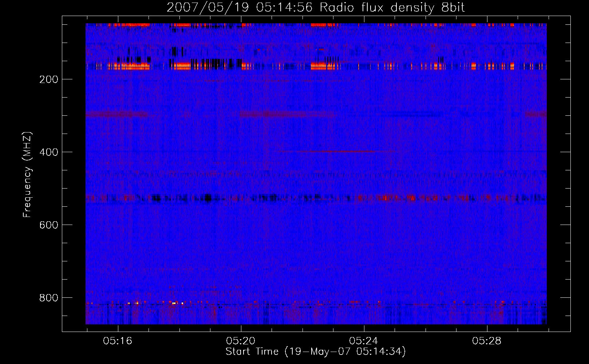
Task: Click the 05:24 time tick label
Action: 364,341
